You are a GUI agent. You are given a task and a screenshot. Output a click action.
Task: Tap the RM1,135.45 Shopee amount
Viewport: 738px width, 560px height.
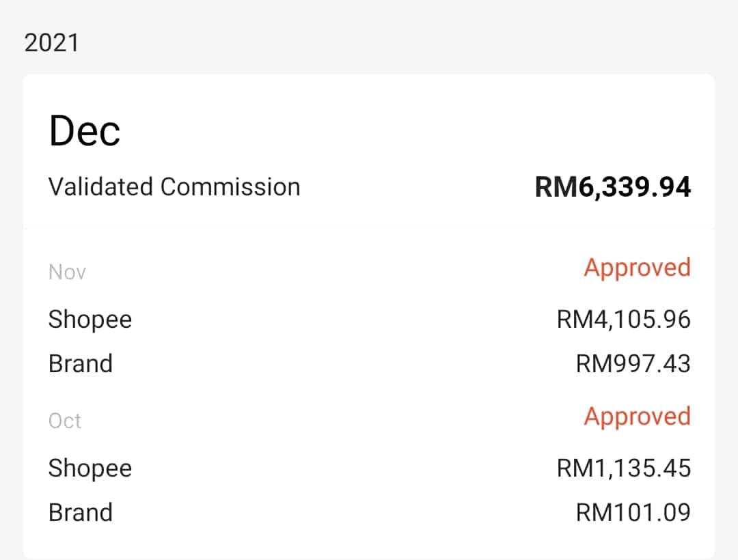click(624, 468)
